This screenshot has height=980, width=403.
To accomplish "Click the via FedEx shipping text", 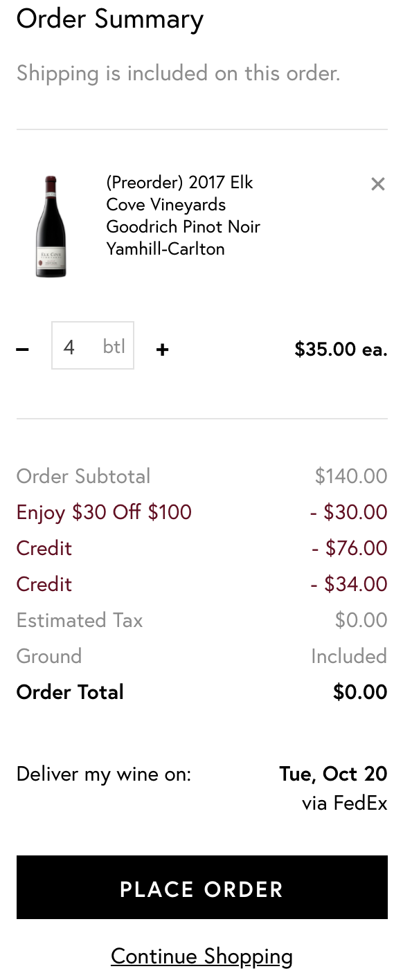I will coord(344,804).
